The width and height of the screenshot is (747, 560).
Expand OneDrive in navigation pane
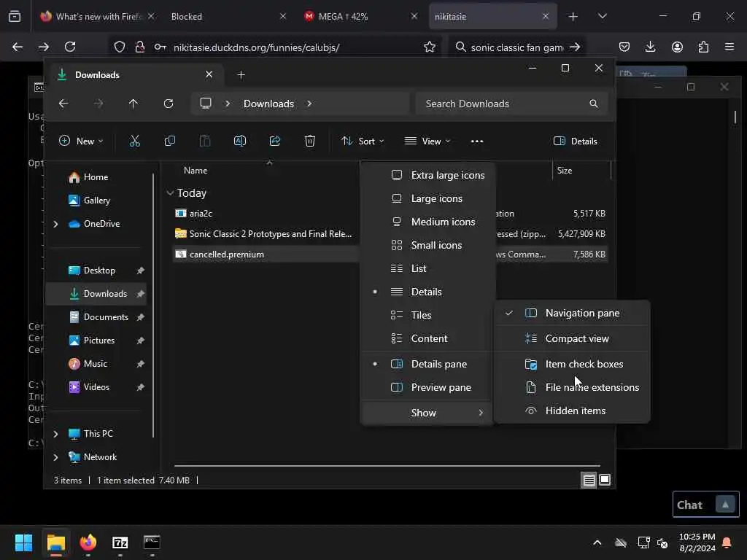coord(55,224)
